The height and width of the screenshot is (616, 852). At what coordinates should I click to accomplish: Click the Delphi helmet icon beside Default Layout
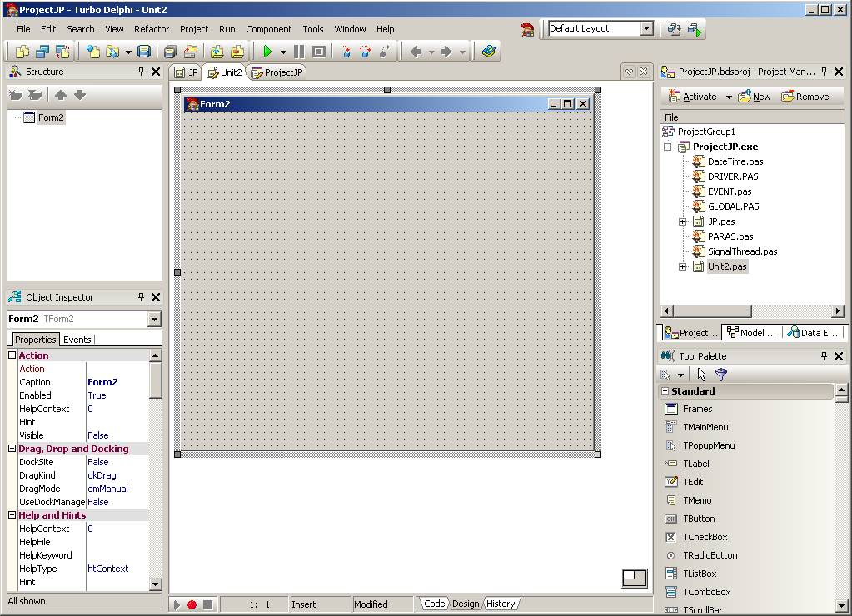(527, 29)
